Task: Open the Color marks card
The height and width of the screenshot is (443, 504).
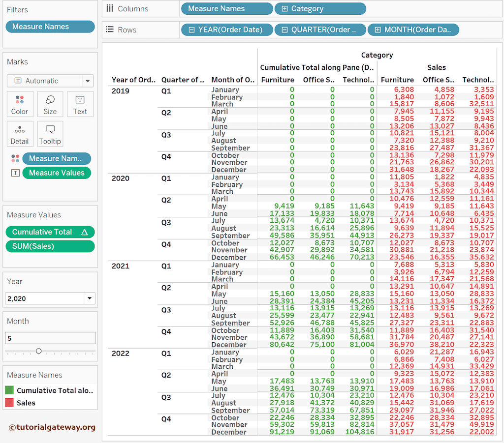Action: point(20,104)
